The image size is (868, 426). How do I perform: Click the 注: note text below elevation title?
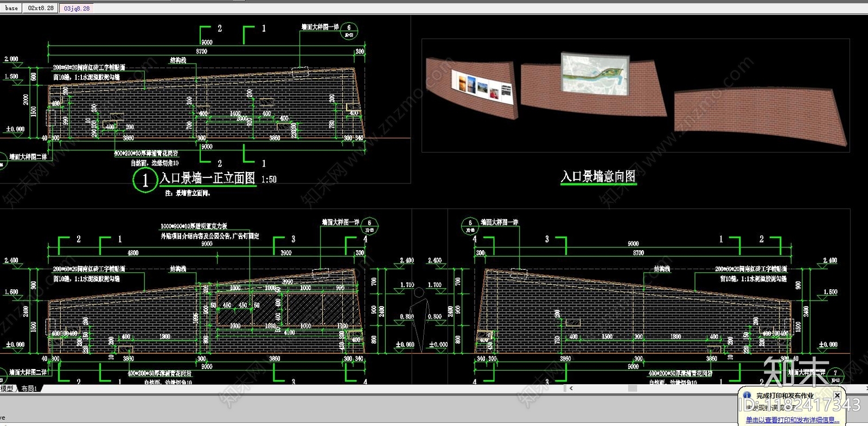tap(188, 193)
